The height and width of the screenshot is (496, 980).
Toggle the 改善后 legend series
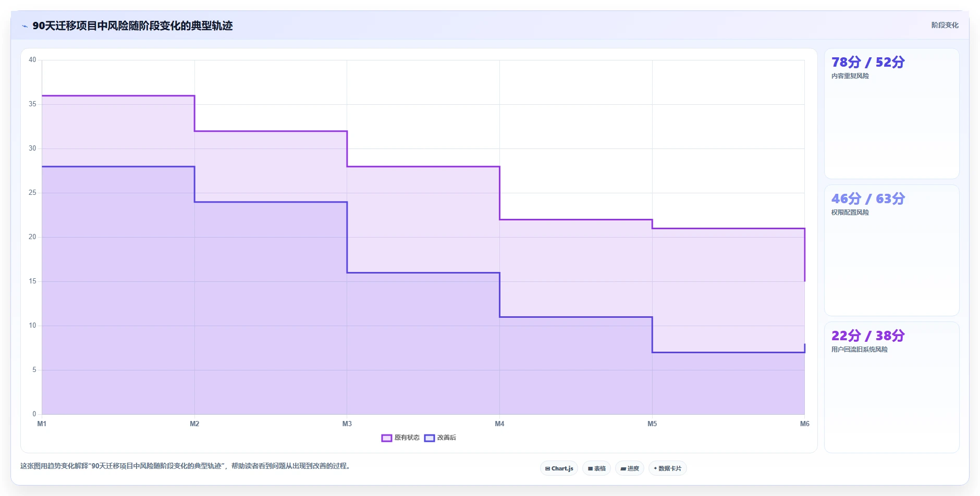pyautogui.click(x=440, y=438)
